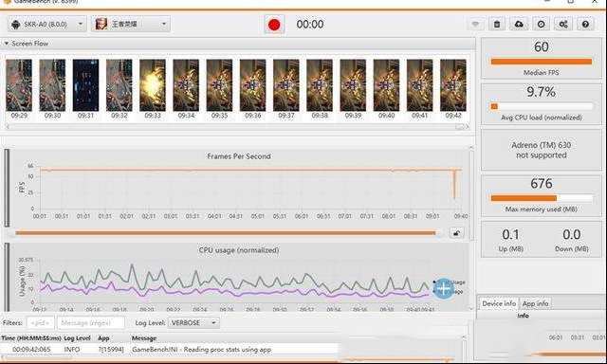Open help via question mark icon
Viewport: 607px width, 364px height.
click(x=585, y=25)
